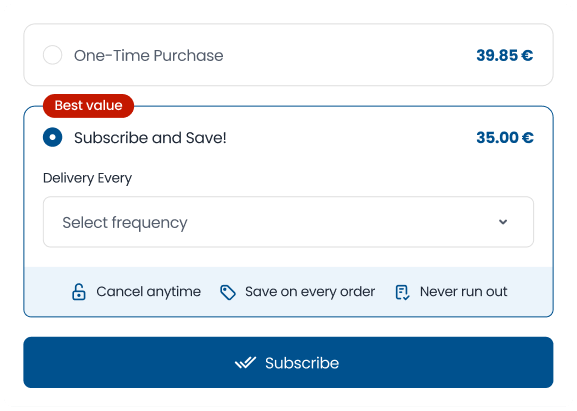577x411 pixels.
Task: Click the Never run out text
Action: point(464,292)
